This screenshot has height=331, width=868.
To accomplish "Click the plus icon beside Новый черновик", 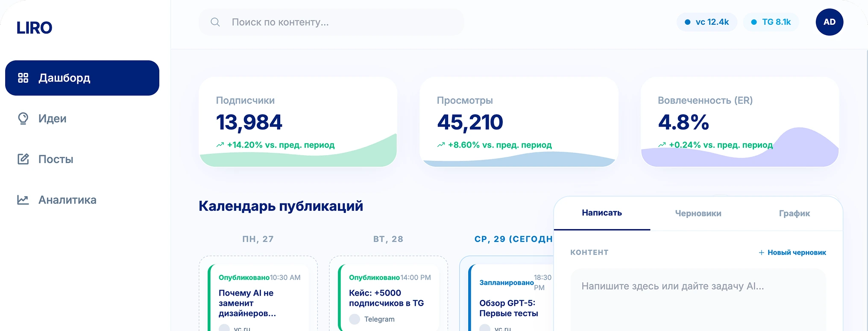I will point(761,253).
